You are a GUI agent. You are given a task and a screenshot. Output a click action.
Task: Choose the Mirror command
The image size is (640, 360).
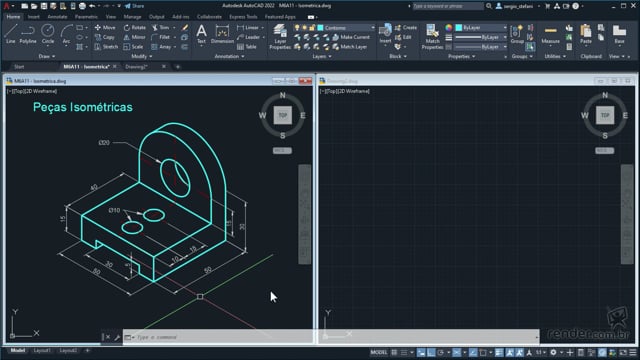134,37
